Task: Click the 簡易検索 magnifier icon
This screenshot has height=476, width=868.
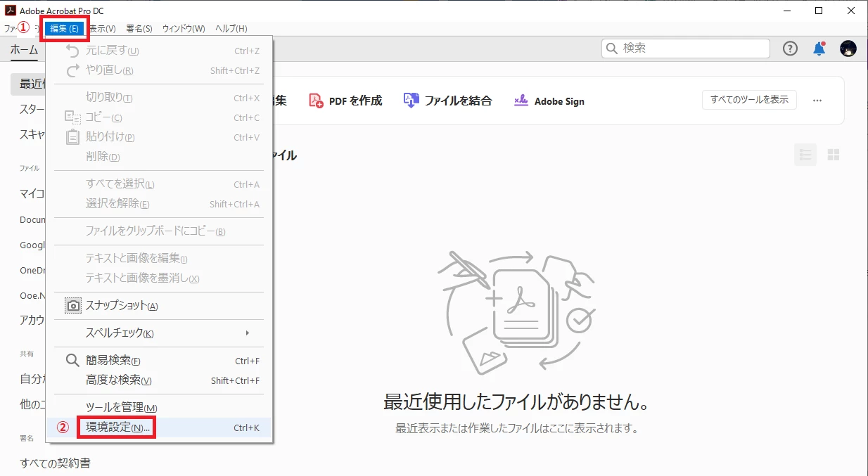Action: point(72,361)
